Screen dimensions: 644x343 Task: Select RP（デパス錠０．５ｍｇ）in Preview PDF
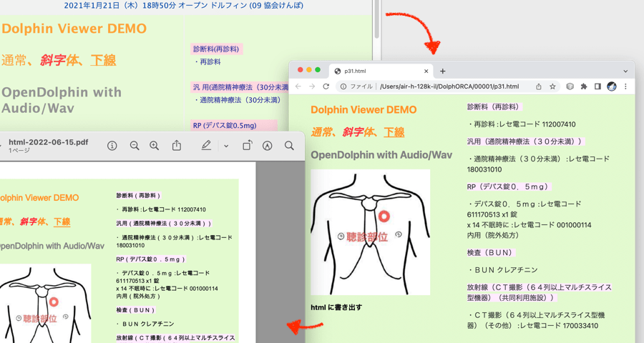(x=151, y=259)
